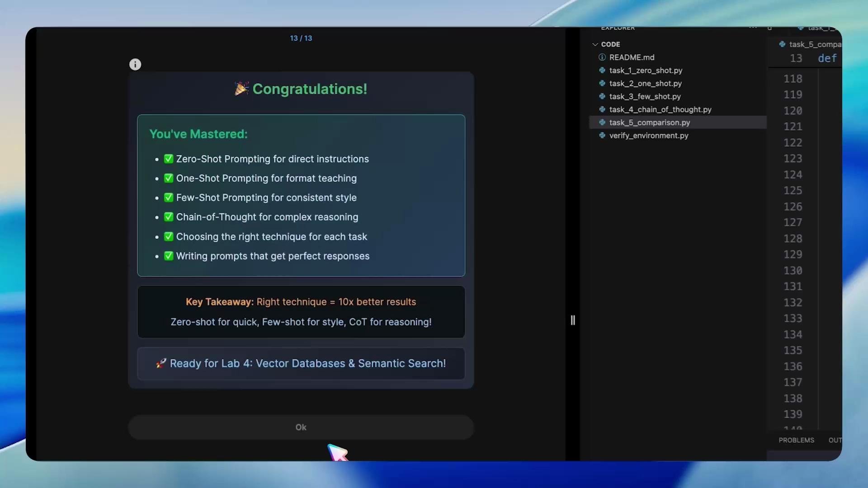The width and height of the screenshot is (868, 488).
Task: Switch to the OUTPUT panel tab
Action: pos(835,440)
